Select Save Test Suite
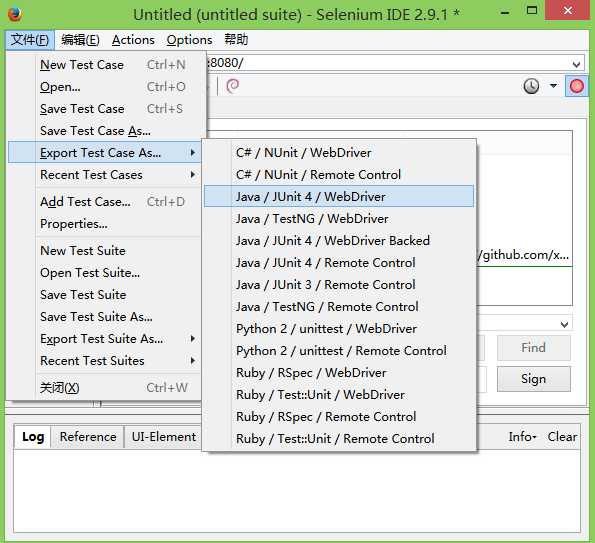Viewport: 595px width, 543px height. 104,295
